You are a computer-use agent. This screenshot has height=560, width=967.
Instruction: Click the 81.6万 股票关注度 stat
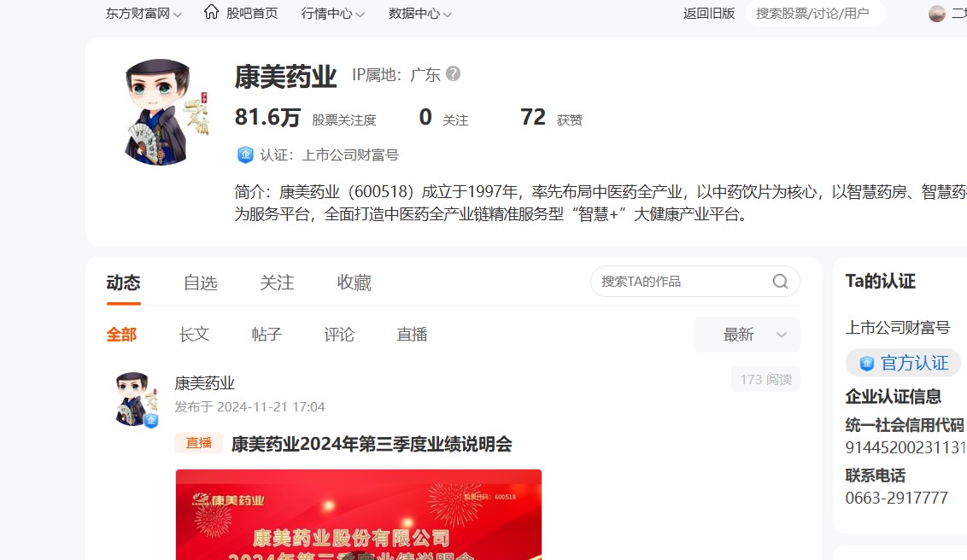(305, 117)
